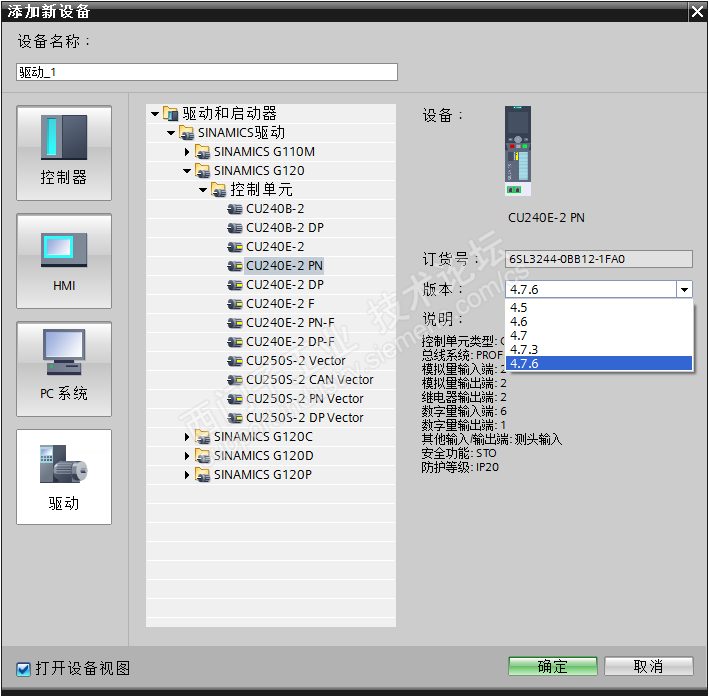This screenshot has height=697, width=709.
Task: Collapse the SINAMICS驱动 tree node
Action: [171, 133]
